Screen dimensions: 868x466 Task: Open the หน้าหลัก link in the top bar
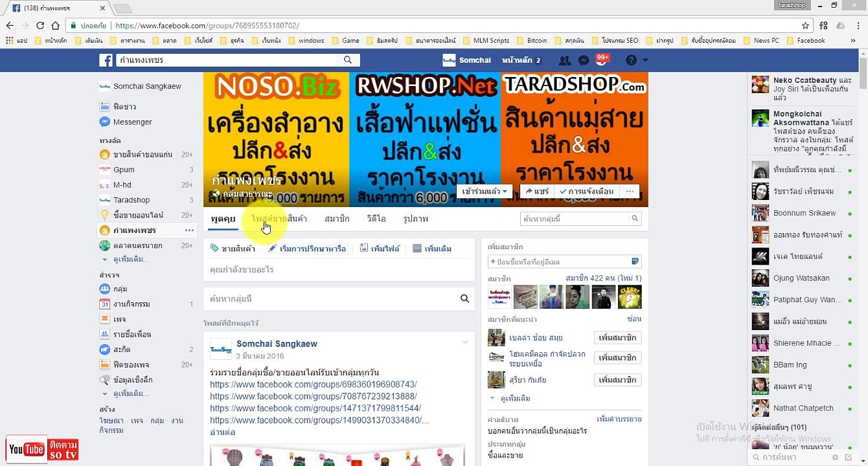(517, 60)
